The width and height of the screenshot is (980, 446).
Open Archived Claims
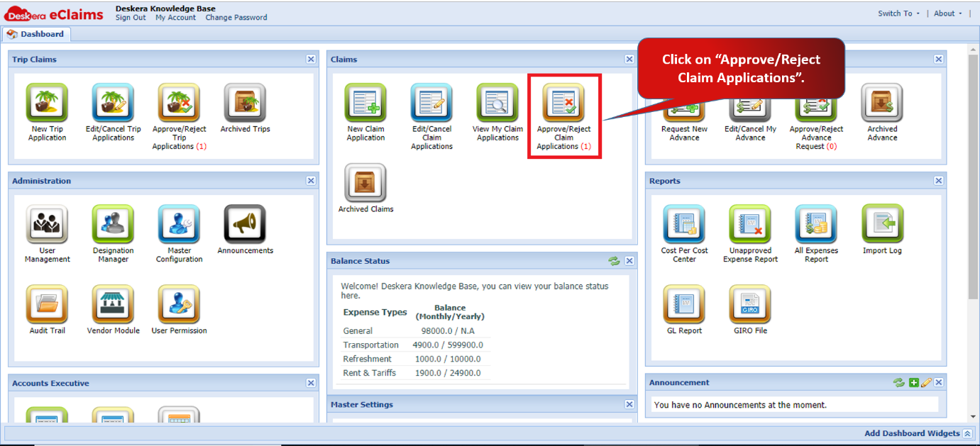point(365,184)
